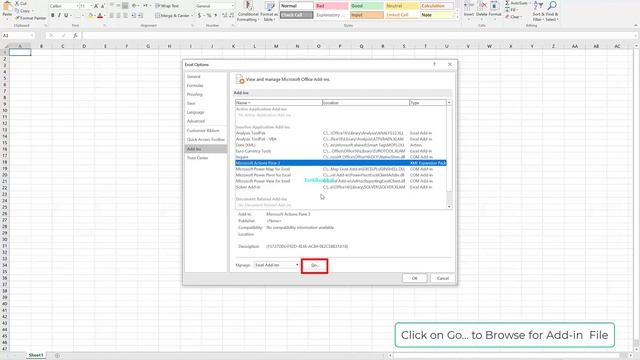Open the Manage add-ins type dropdown
Screen dimensions: 640x360
click(x=277, y=265)
